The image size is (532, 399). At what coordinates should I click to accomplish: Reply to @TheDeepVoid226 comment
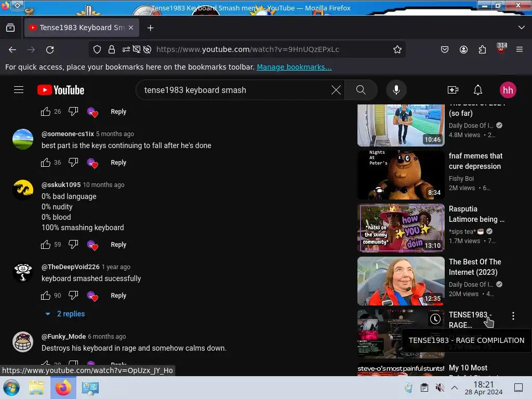(x=118, y=296)
